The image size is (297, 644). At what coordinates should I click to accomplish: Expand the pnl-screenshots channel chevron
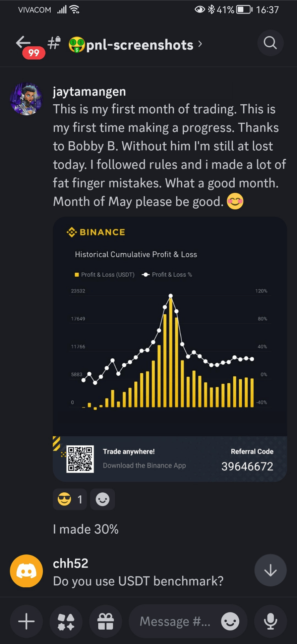pos(200,44)
